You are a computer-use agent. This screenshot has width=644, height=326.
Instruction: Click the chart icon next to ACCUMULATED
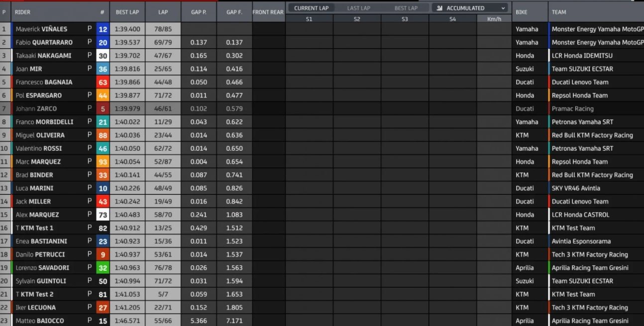439,8
